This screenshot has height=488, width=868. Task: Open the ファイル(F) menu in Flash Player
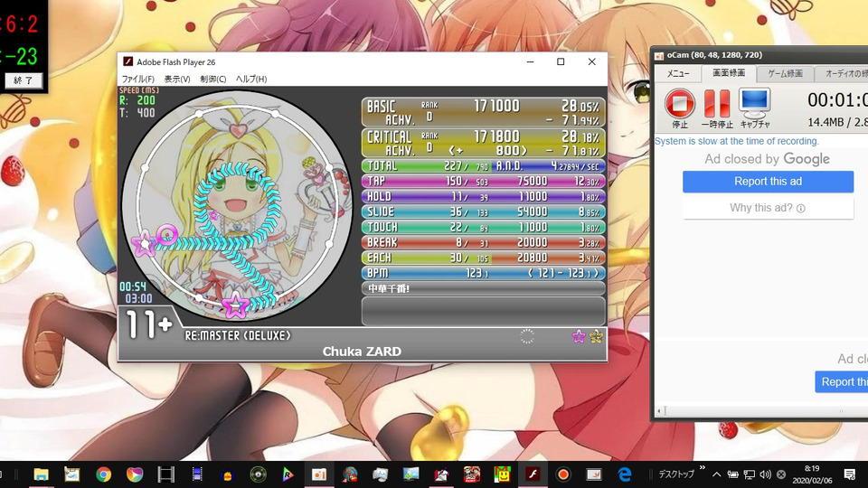tap(137, 79)
